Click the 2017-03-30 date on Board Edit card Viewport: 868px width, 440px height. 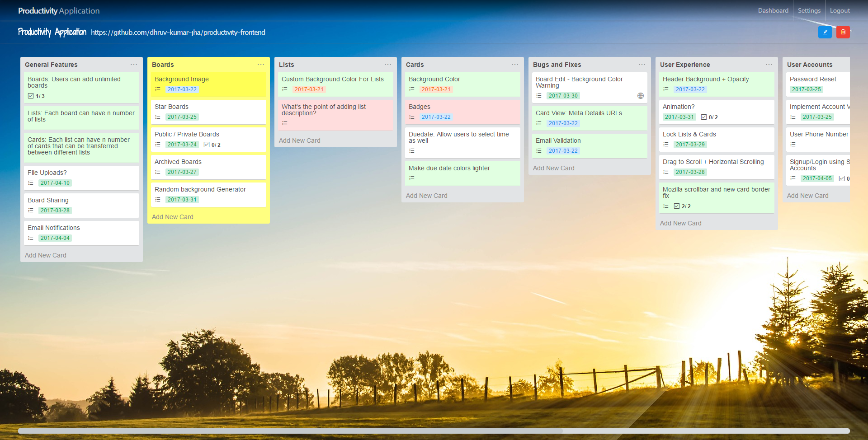tap(563, 96)
